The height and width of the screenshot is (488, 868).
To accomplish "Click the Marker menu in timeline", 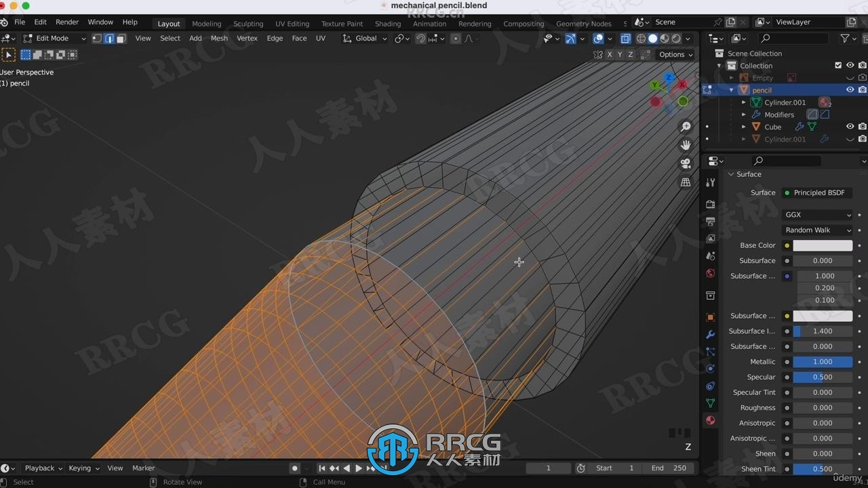I will pos(143,468).
